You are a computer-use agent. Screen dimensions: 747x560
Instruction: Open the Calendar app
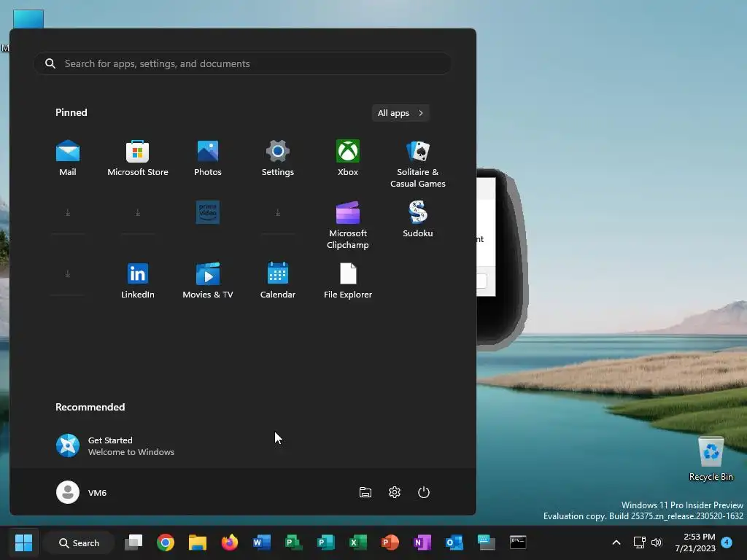pos(278,281)
